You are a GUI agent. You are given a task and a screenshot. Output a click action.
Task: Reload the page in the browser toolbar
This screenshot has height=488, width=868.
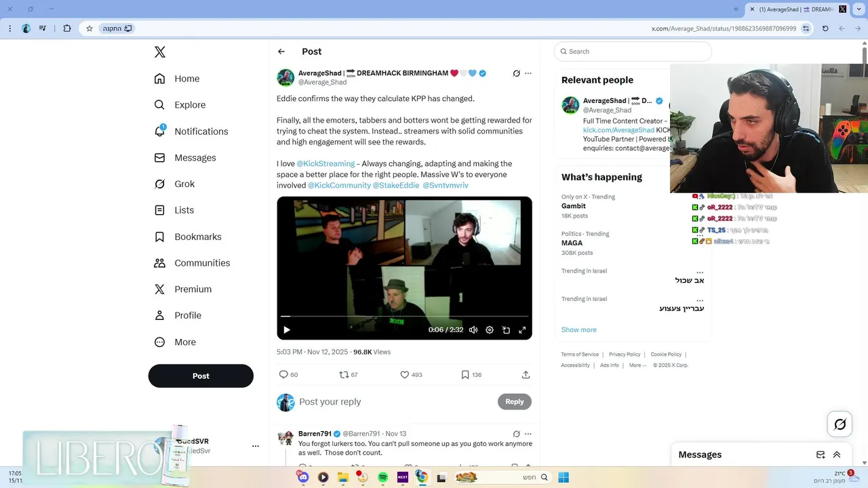[x=825, y=28]
